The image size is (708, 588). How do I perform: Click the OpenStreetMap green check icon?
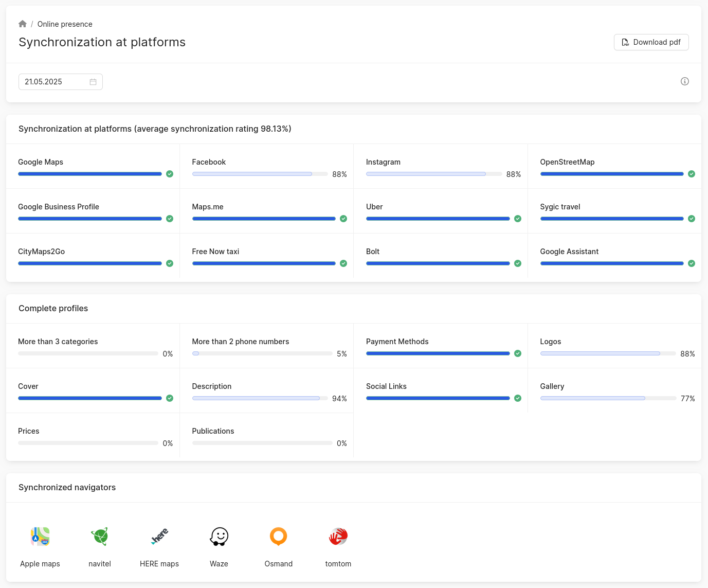pyautogui.click(x=692, y=174)
